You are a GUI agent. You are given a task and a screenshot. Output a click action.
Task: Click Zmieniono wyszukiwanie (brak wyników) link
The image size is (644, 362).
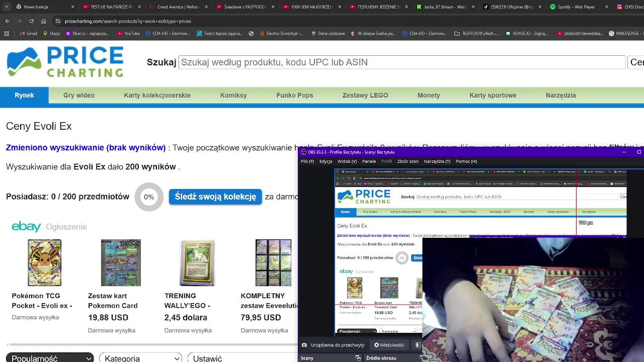click(x=86, y=147)
